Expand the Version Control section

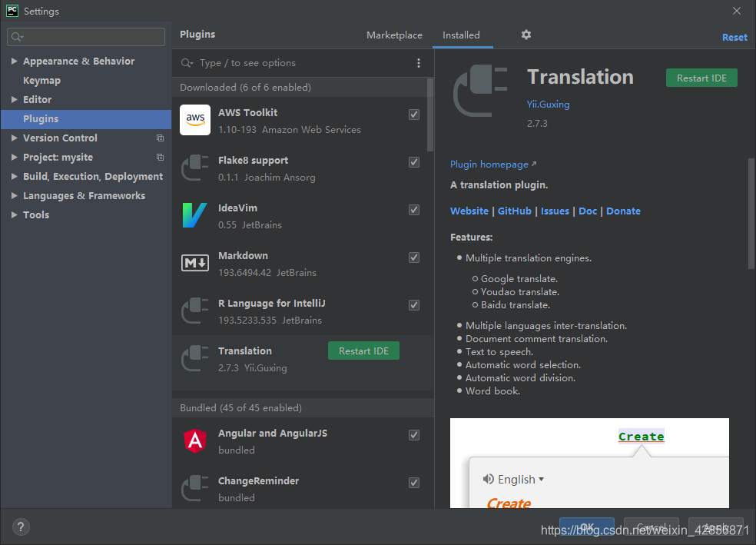pyautogui.click(x=15, y=138)
